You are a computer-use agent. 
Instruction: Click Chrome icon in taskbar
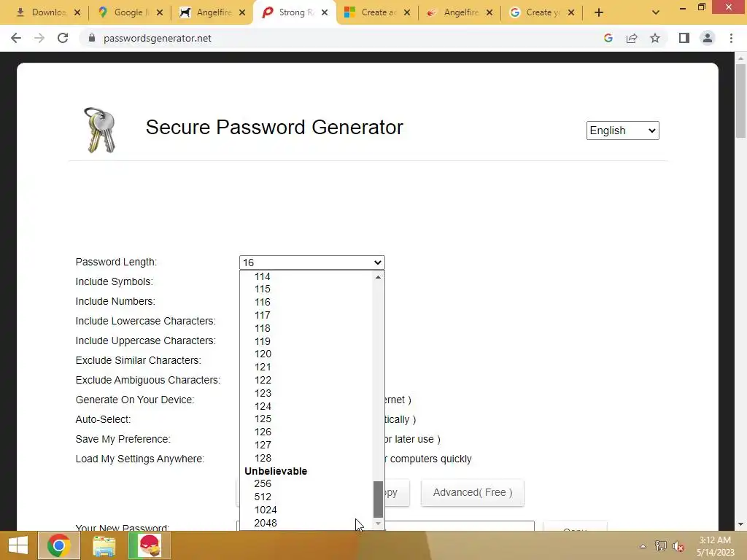(x=58, y=545)
